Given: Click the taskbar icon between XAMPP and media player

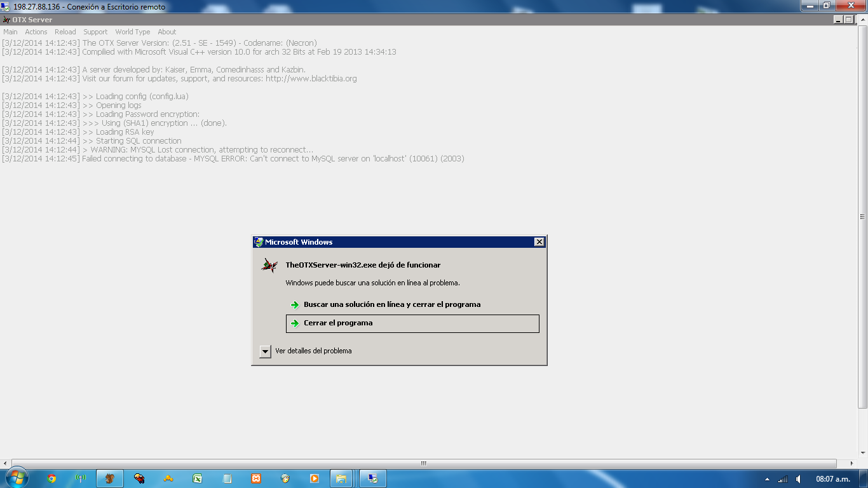Looking at the screenshot, I should click(x=285, y=478).
